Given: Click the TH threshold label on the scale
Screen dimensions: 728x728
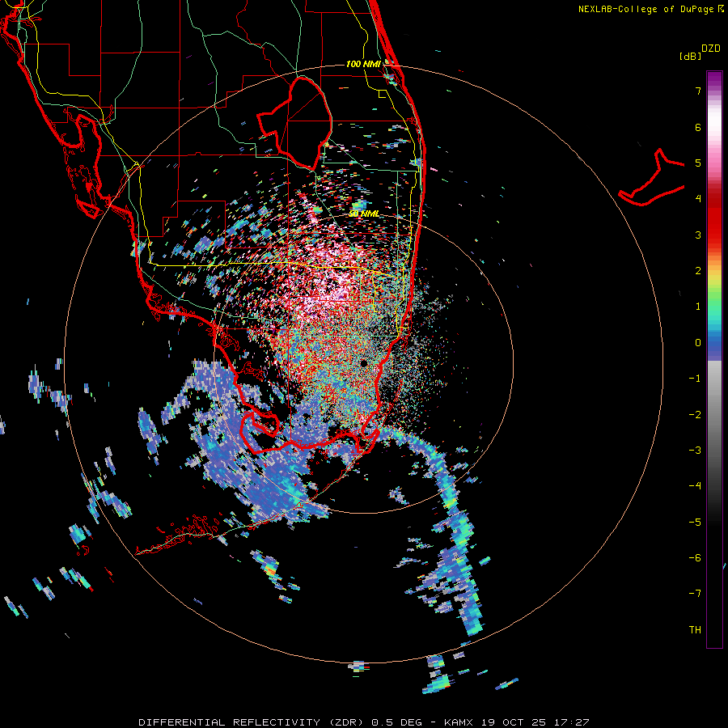Looking at the screenshot, I should click(695, 629).
